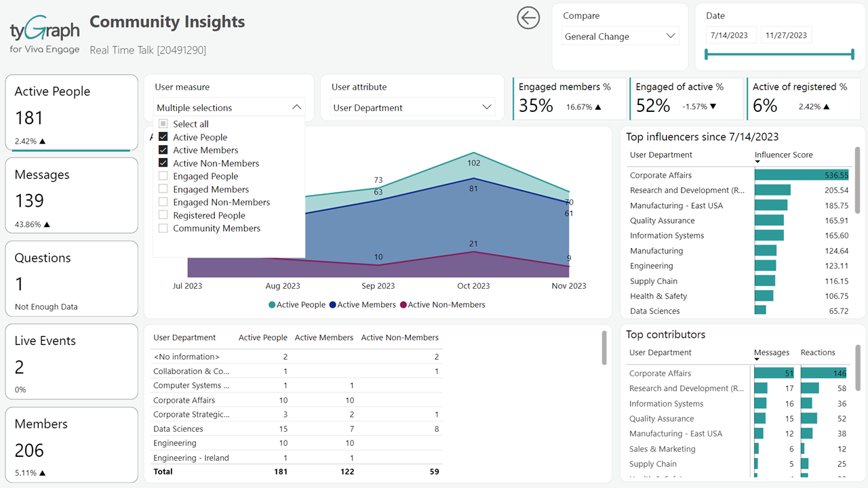Click the Influencer Score sort arrow

click(757, 163)
